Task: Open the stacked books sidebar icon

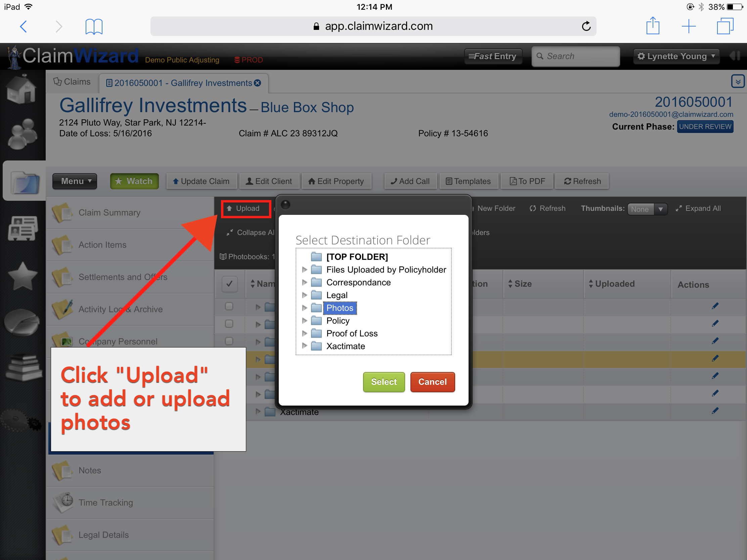Action: 23,367
